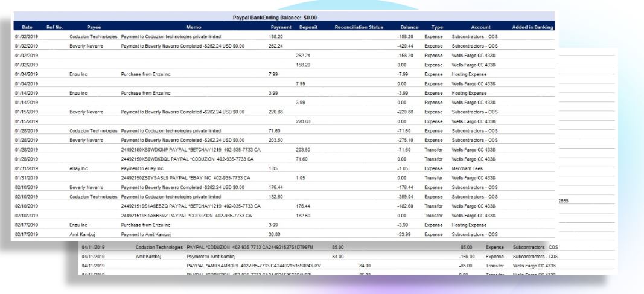644x294 pixels.
Task: Click the -7.99 balance value
Action: click(x=402, y=74)
